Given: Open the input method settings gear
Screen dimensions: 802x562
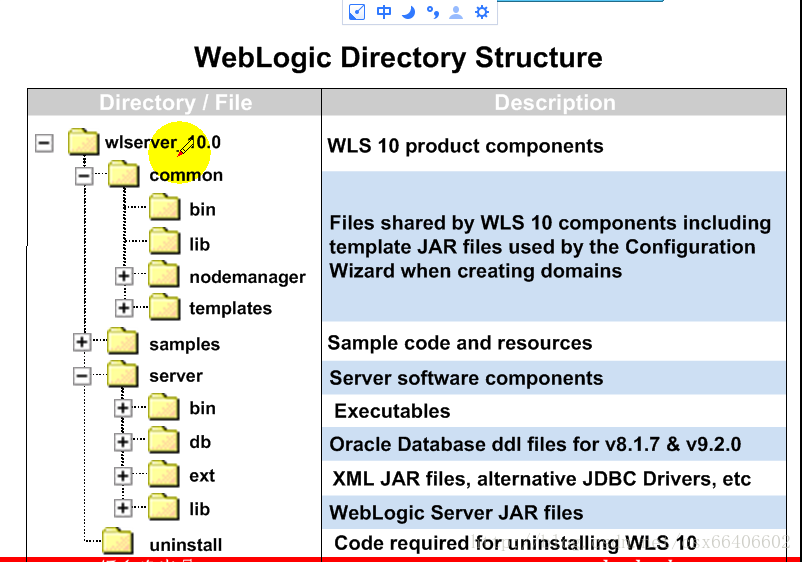Looking at the screenshot, I should coord(482,12).
